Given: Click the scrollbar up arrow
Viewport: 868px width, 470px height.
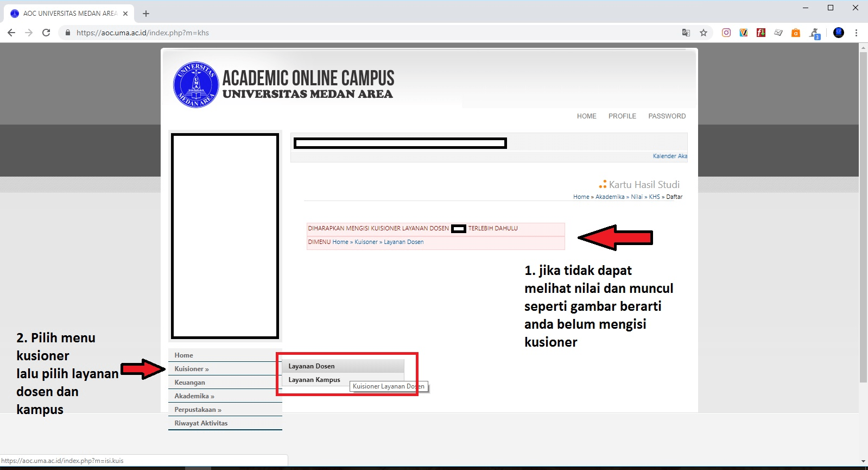Looking at the screenshot, I should (863, 47).
